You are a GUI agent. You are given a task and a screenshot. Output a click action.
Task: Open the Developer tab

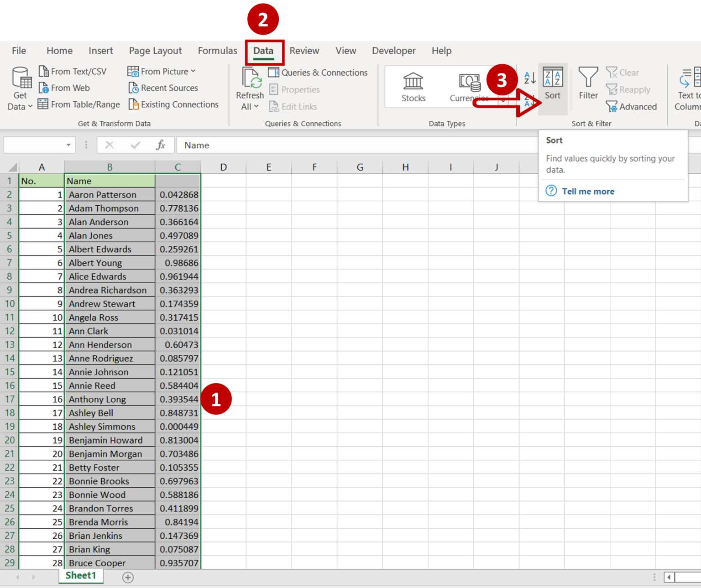[393, 51]
